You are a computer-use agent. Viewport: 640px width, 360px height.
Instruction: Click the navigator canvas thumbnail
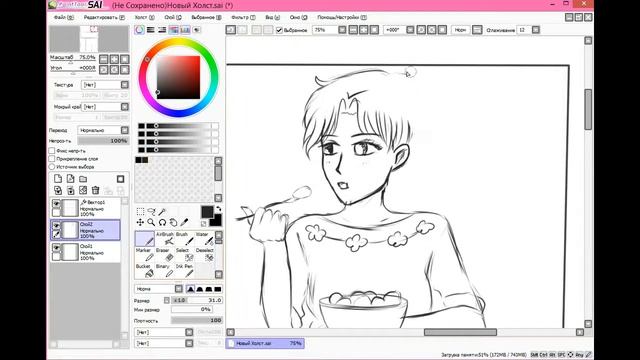tap(89, 39)
